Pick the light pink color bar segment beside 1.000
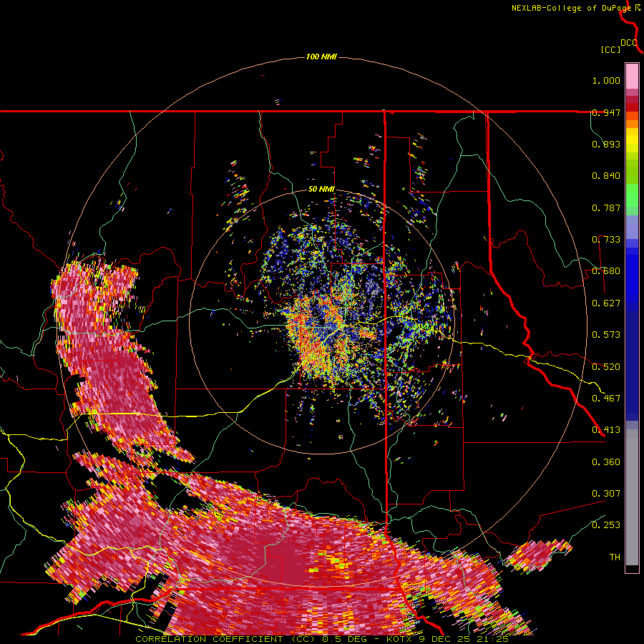 [x=632, y=76]
